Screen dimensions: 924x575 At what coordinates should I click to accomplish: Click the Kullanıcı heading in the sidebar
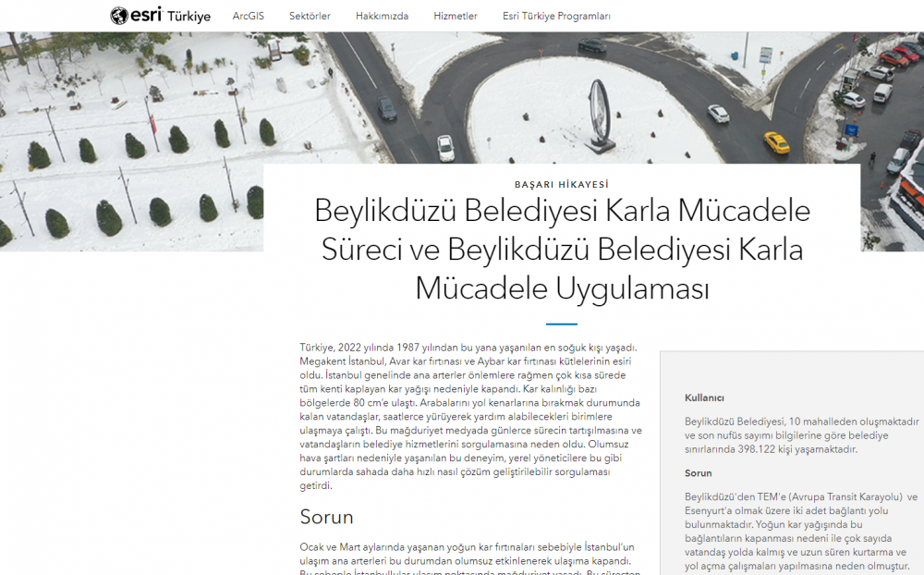click(704, 398)
